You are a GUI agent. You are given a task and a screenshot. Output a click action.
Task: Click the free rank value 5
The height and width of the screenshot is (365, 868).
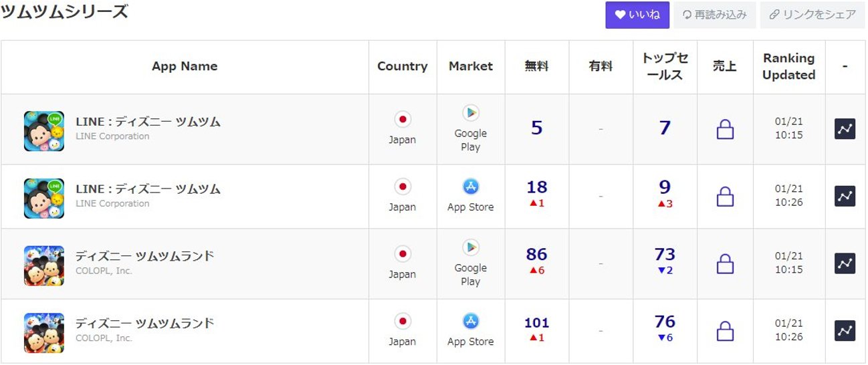pyautogui.click(x=536, y=128)
